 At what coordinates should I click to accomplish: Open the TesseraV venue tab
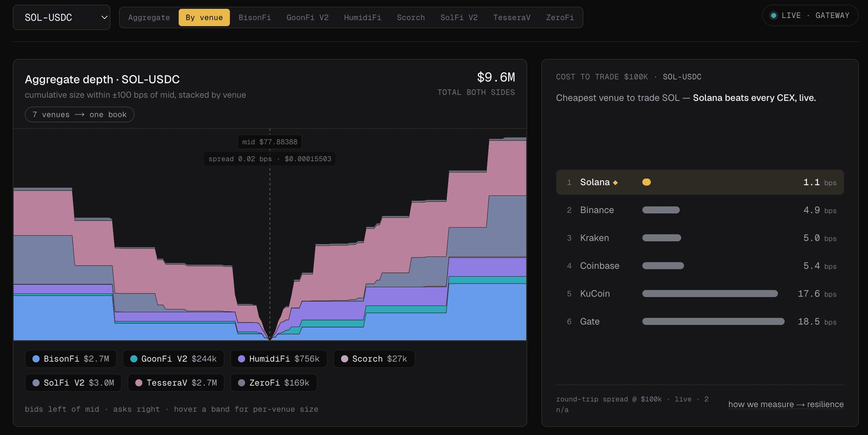pos(512,17)
